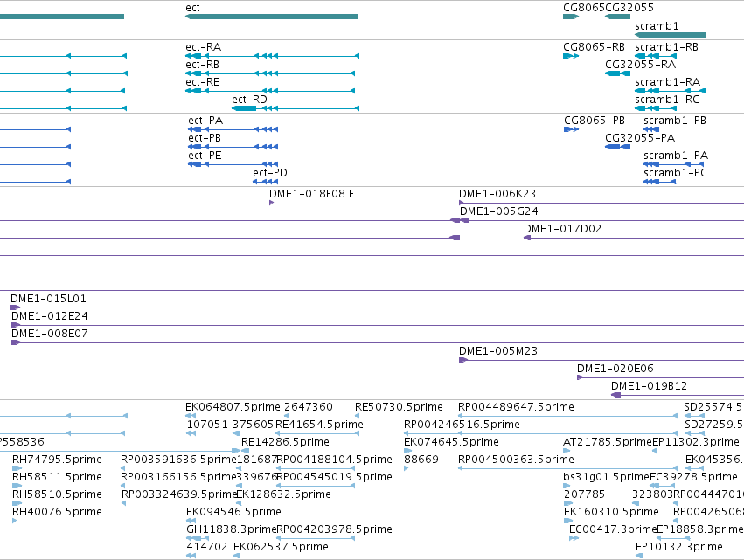Select the EK160310.5prime EST label
Image resolution: width=744 pixels, height=560 pixels.
click(611, 513)
